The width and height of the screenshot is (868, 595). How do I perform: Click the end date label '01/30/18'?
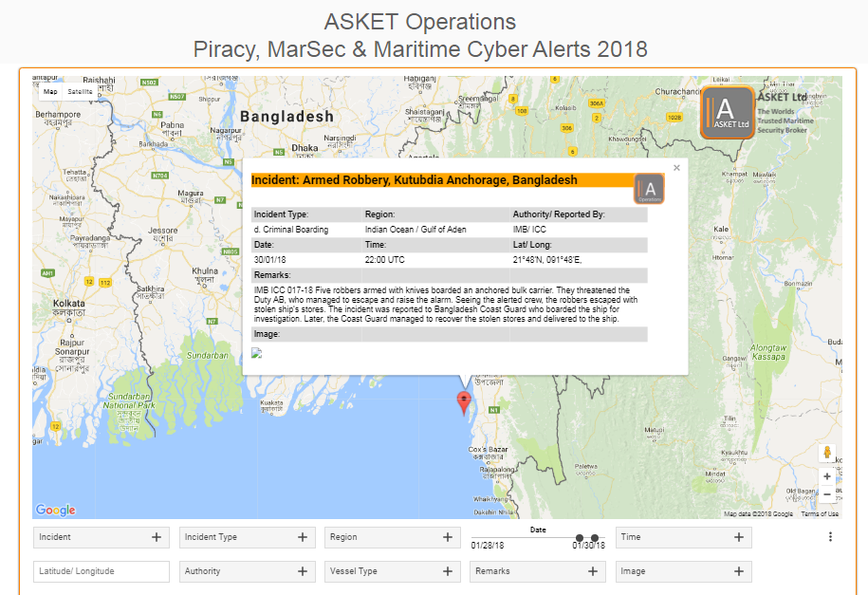(x=588, y=546)
